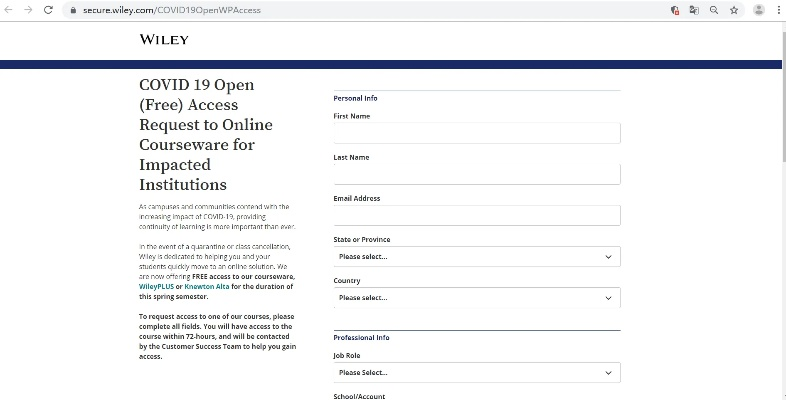This screenshot has width=786, height=400.
Task: Bookmark this page with the star
Action: tap(733, 10)
